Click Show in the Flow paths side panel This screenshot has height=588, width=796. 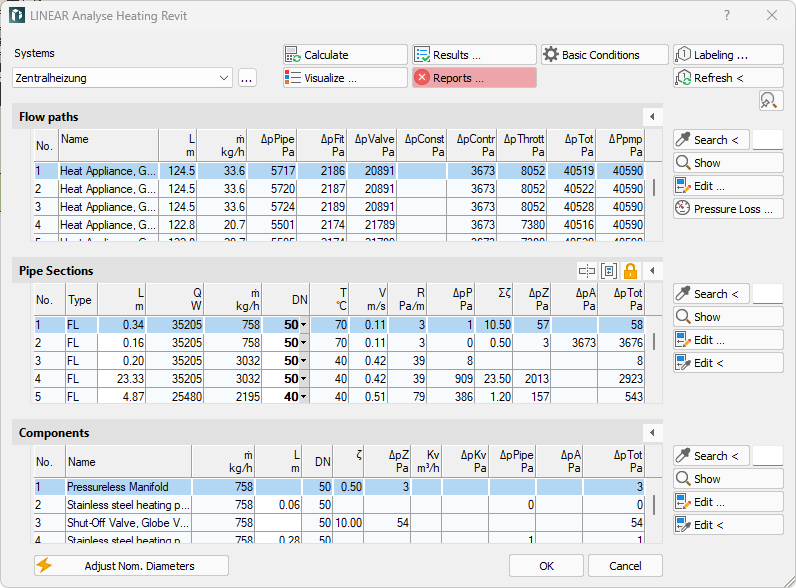coord(728,162)
